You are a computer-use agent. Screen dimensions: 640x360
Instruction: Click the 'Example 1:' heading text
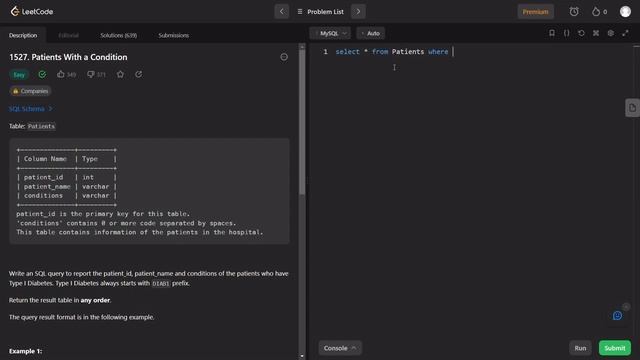tap(25, 351)
